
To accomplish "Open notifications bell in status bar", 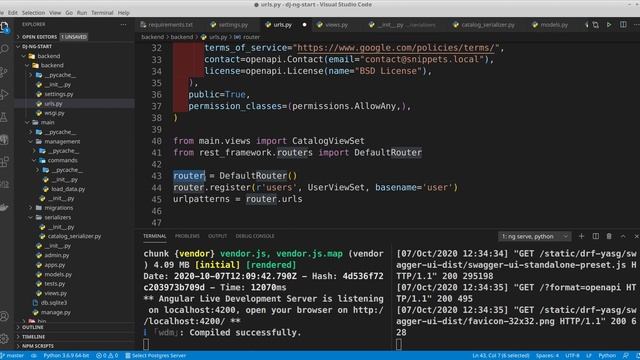I will pyautogui.click(x=637, y=356).
